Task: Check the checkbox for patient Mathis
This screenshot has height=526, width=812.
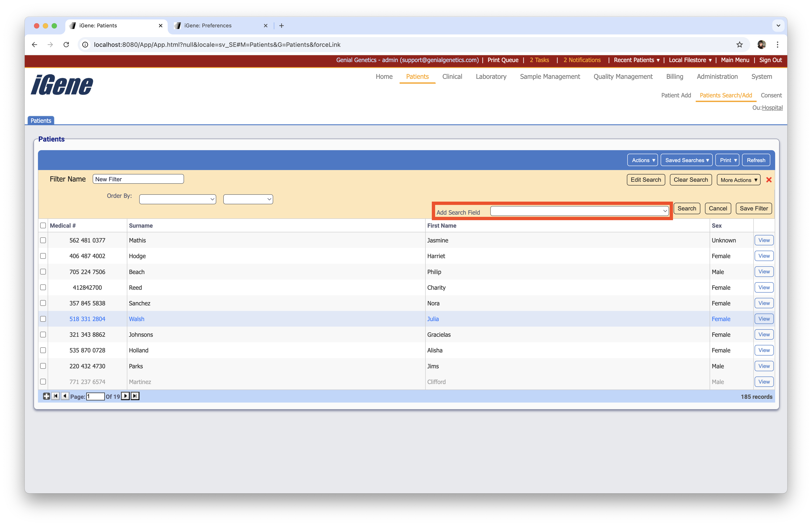Action: (x=43, y=240)
